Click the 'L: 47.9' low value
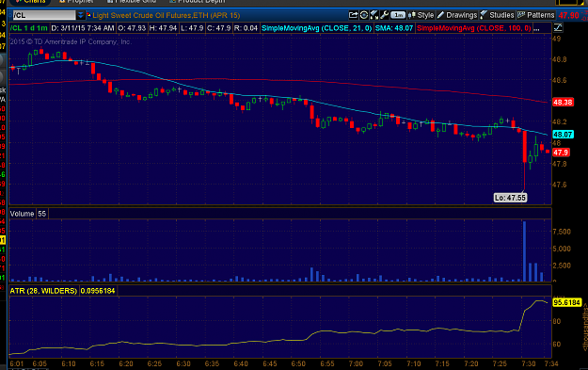The height and width of the screenshot is (370, 588). [192, 28]
